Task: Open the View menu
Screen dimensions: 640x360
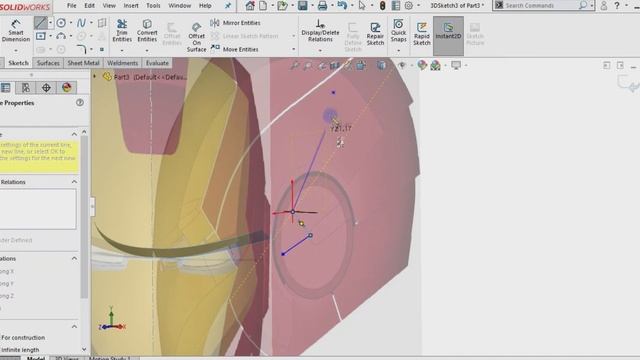Action: click(x=109, y=6)
